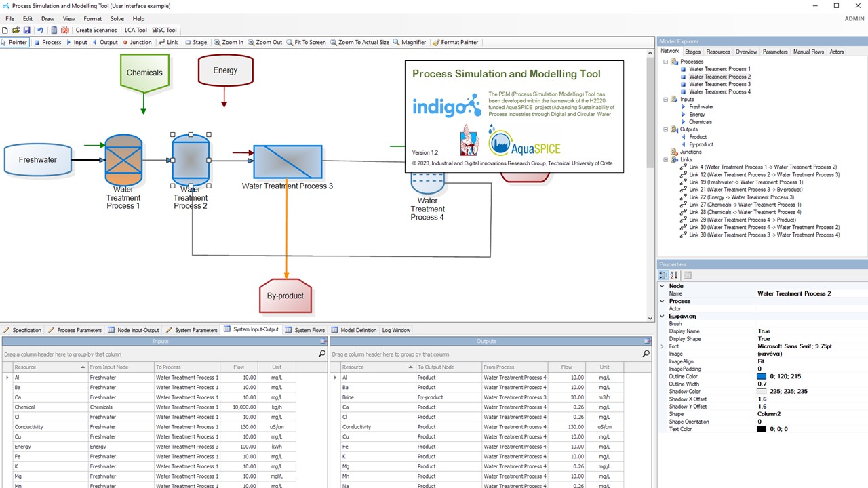Click the Inputs panel header corner icon
Image resolution: width=868 pixels, height=488 pixels.
point(323,341)
